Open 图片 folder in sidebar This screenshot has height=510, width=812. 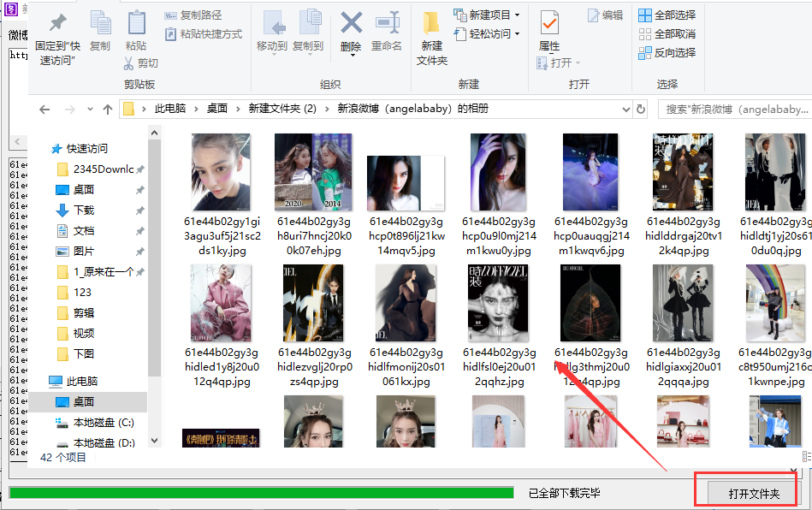(75, 251)
